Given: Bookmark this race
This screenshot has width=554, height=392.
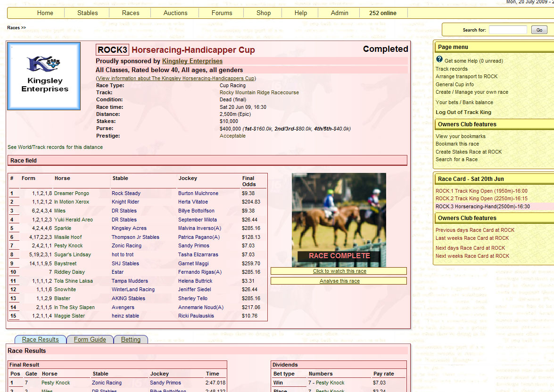Looking at the screenshot, I should pos(457,144).
